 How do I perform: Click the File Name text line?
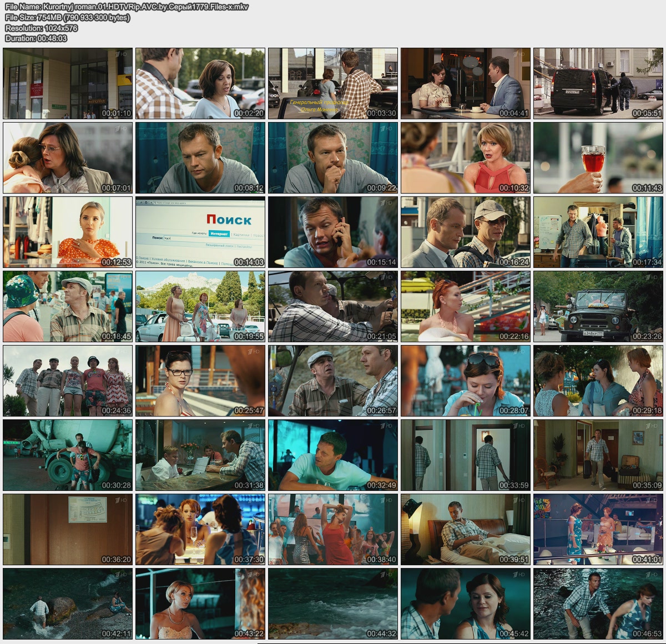(127, 7)
